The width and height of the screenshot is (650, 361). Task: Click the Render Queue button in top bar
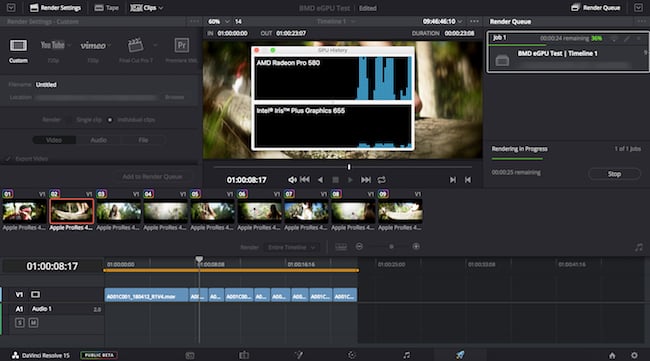tap(595, 8)
